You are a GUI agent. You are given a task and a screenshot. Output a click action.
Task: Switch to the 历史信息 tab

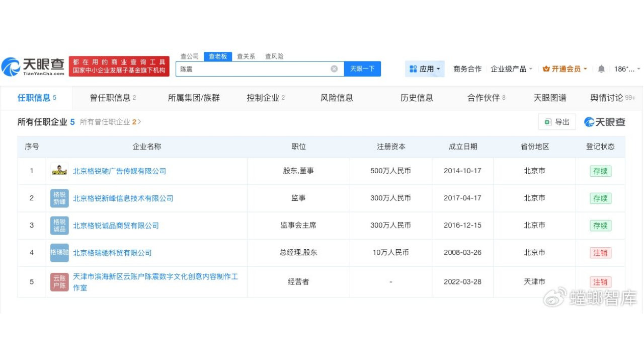(x=417, y=98)
